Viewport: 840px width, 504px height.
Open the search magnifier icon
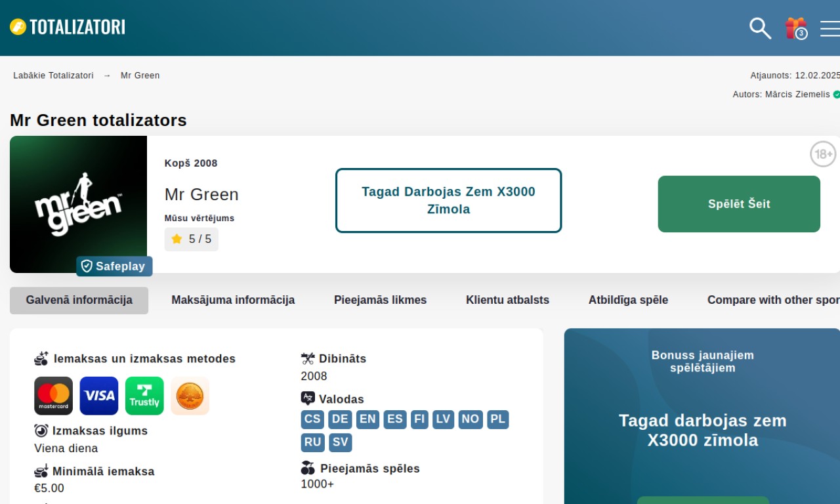click(760, 28)
